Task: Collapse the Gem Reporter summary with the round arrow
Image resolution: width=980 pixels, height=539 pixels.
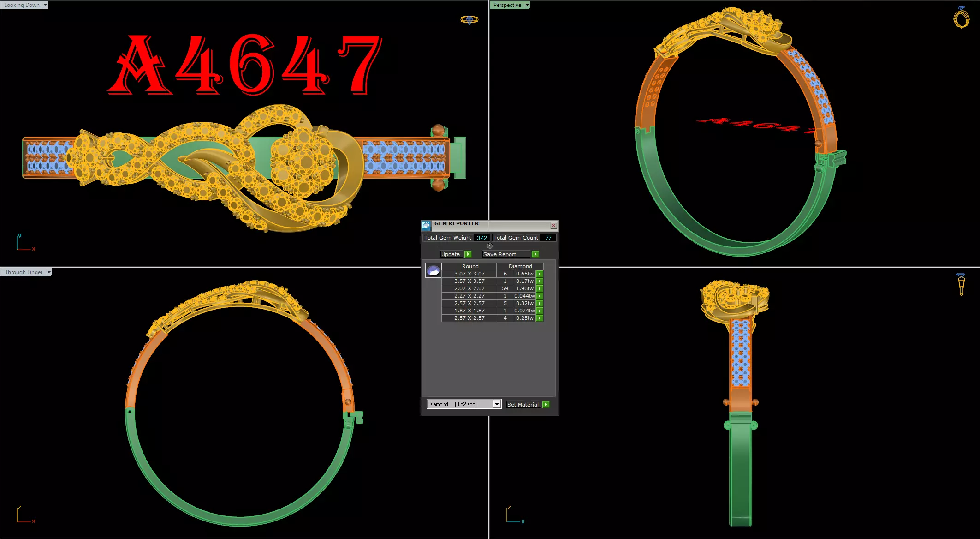Action: pos(490,246)
